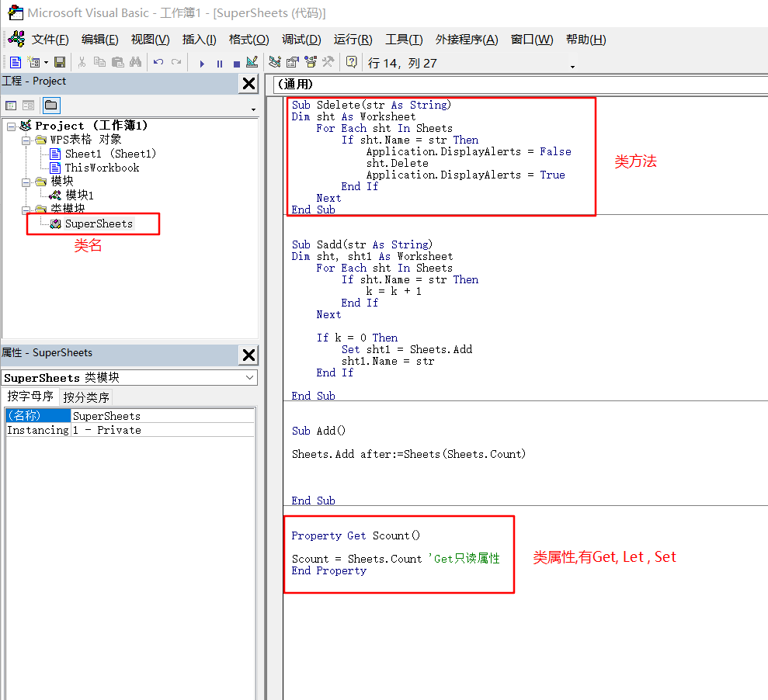
Task: Save 工作簿1 using the Save icon
Action: [x=60, y=63]
